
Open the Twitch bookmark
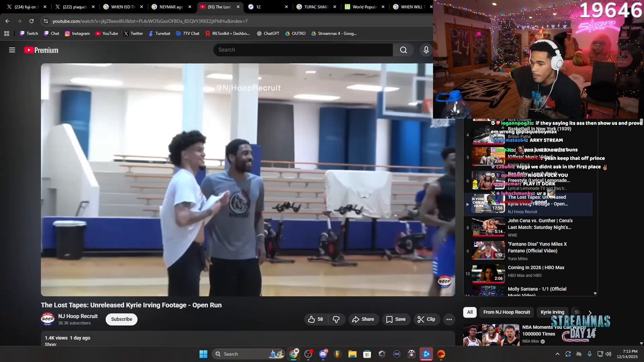coord(29,33)
